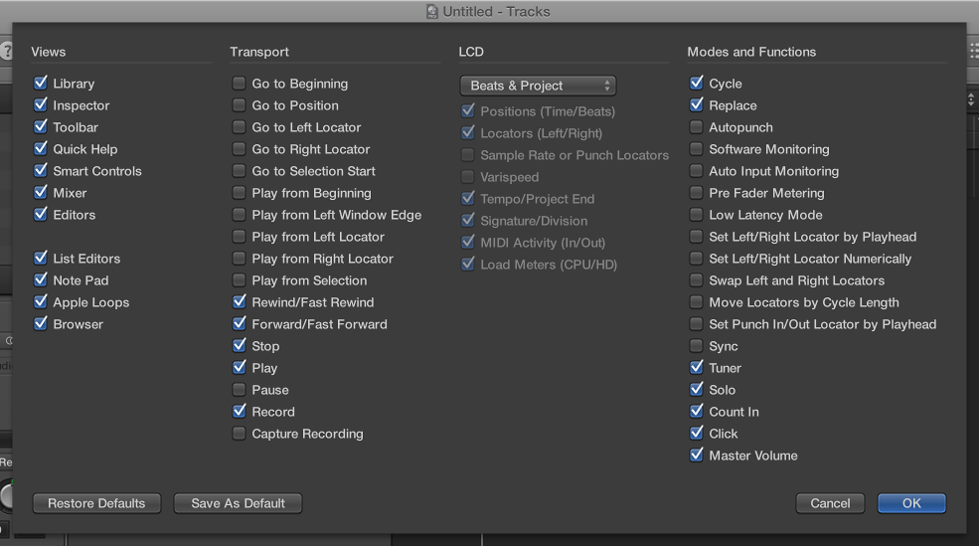Toggle the Play transport checkbox

[x=239, y=368]
